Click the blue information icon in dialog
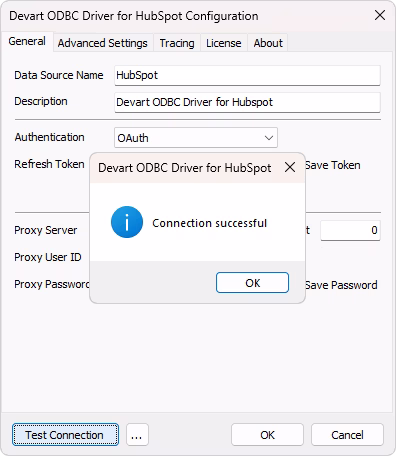Viewport: 396px width, 456px height. [x=127, y=222]
